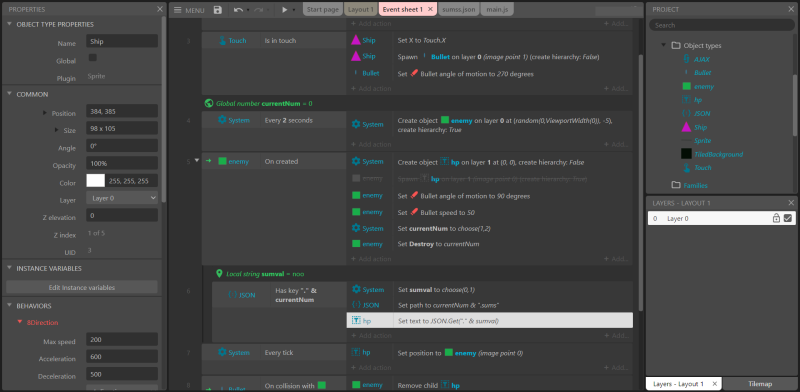Open the play button dropdown arrow

coord(294,10)
